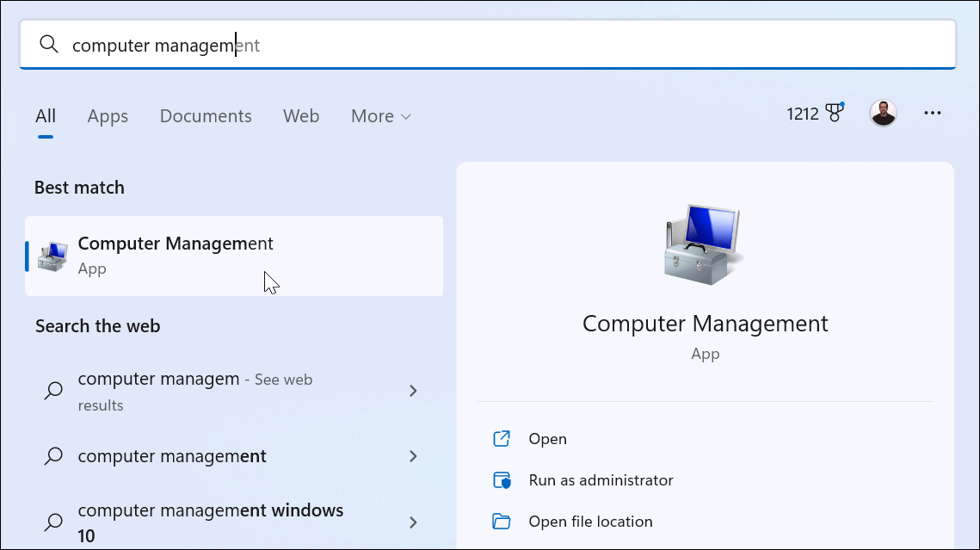Screen dimensions: 980x550
Task: Click the folder icon for Open file location
Action: pos(502,521)
